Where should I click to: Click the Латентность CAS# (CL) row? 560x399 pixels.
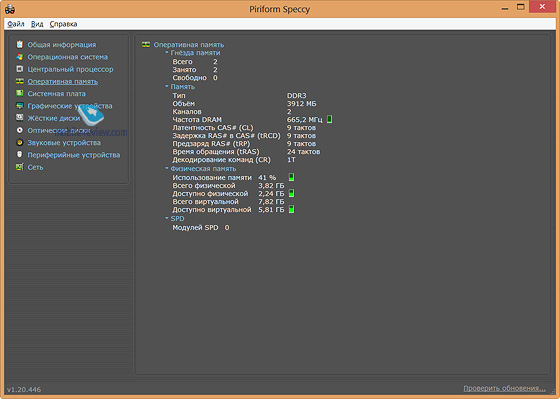[x=244, y=128]
